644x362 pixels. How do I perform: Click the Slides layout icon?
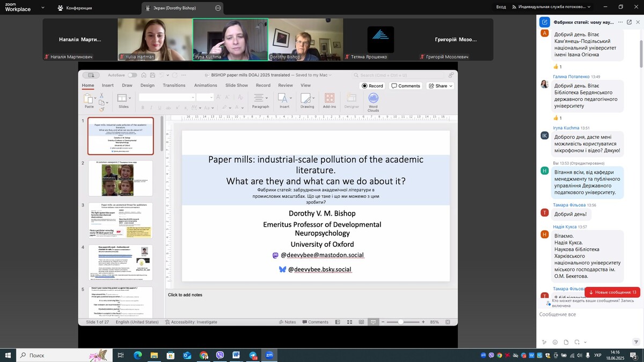(121, 98)
